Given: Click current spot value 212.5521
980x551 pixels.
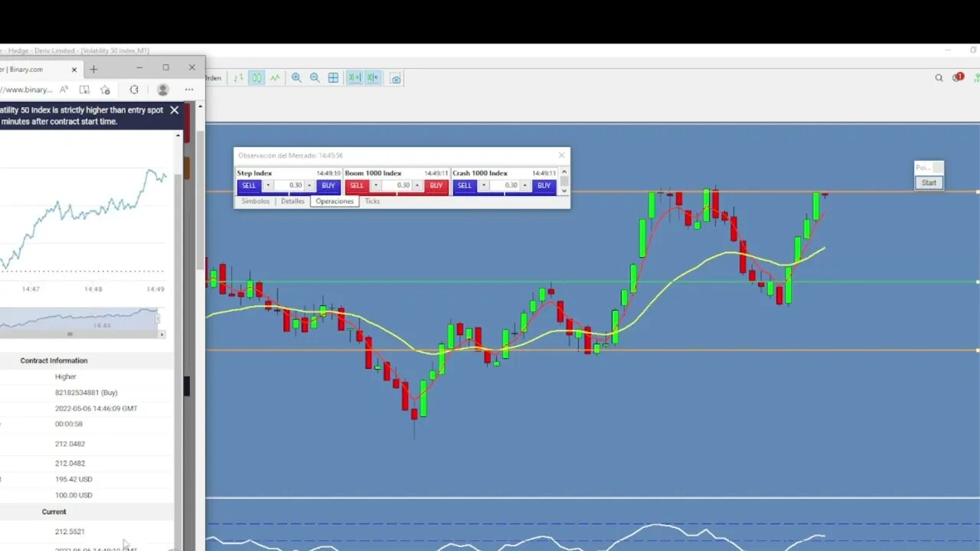Looking at the screenshot, I should coord(70,532).
